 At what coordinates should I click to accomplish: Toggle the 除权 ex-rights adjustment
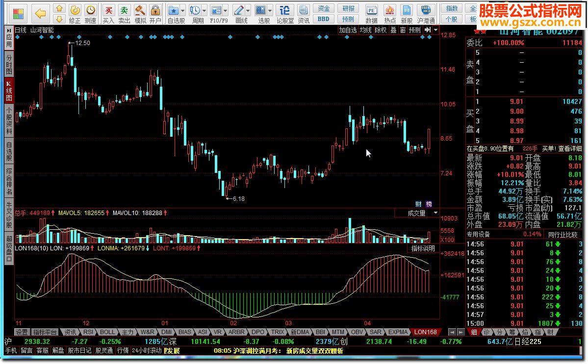pyautogui.click(x=381, y=30)
